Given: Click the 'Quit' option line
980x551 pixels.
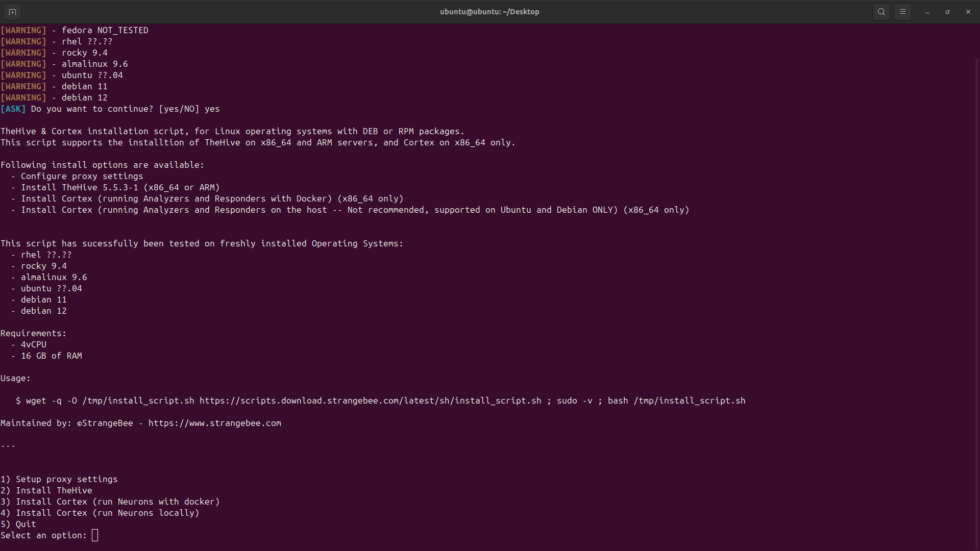Looking at the screenshot, I should point(18,524).
